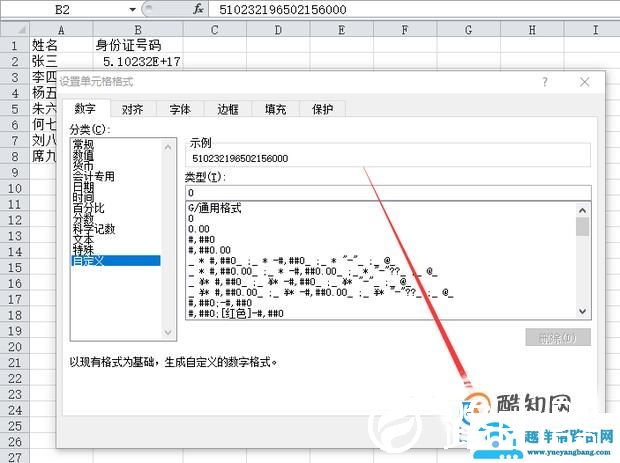Click the Name Box showing B2

coord(63,9)
